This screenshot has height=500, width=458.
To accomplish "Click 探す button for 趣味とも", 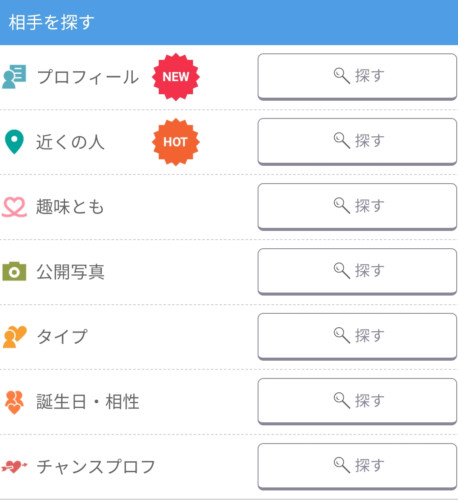I will click(x=357, y=206).
